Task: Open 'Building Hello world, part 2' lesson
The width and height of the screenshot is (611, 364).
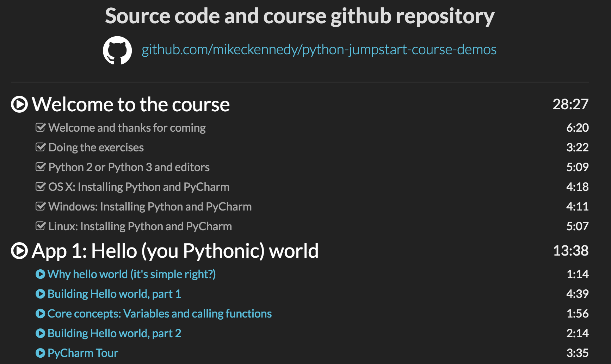Action: coord(114,333)
